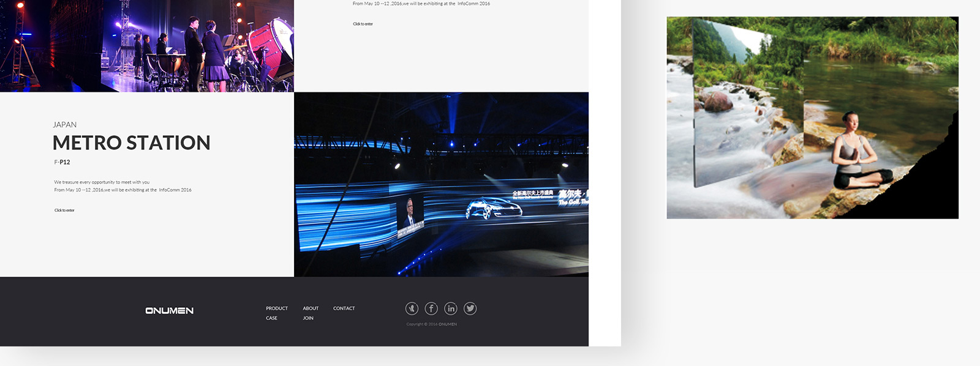Click 'Click to enter' link at top
This screenshot has height=366, width=980.
point(363,24)
